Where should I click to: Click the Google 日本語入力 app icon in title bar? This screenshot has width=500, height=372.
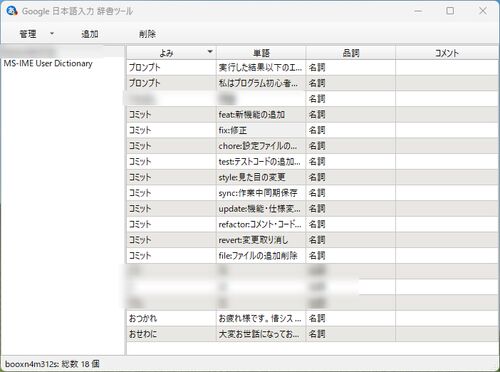point(12,11)
